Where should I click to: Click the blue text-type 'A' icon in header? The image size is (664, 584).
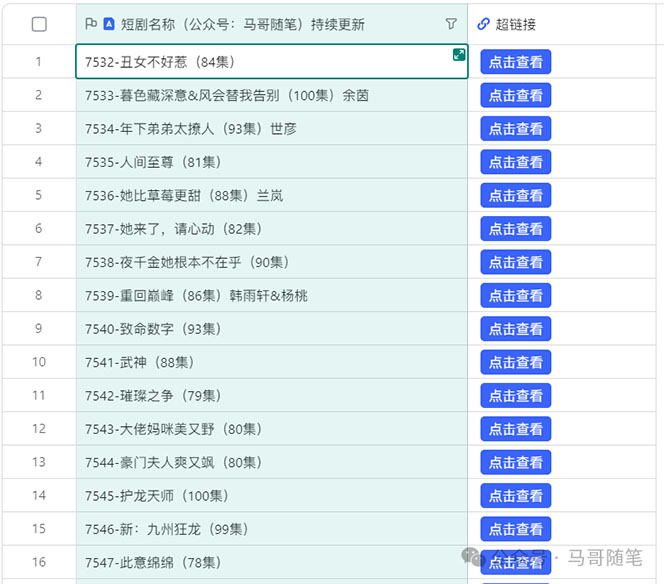[109, 24]
